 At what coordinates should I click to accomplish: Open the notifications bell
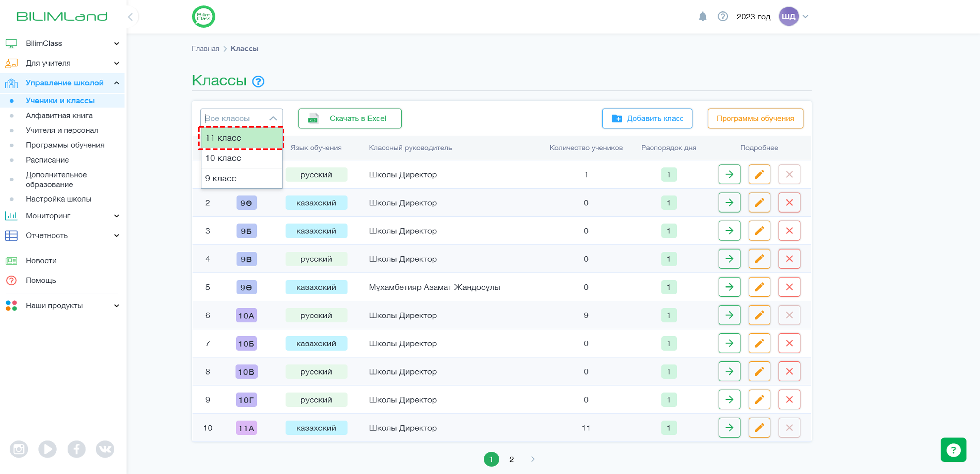702,16
